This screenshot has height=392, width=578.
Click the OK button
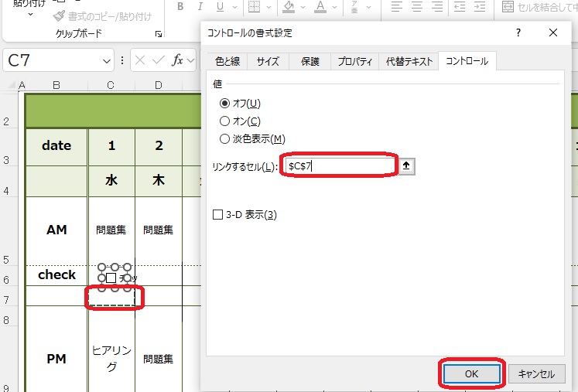point(472,373)
